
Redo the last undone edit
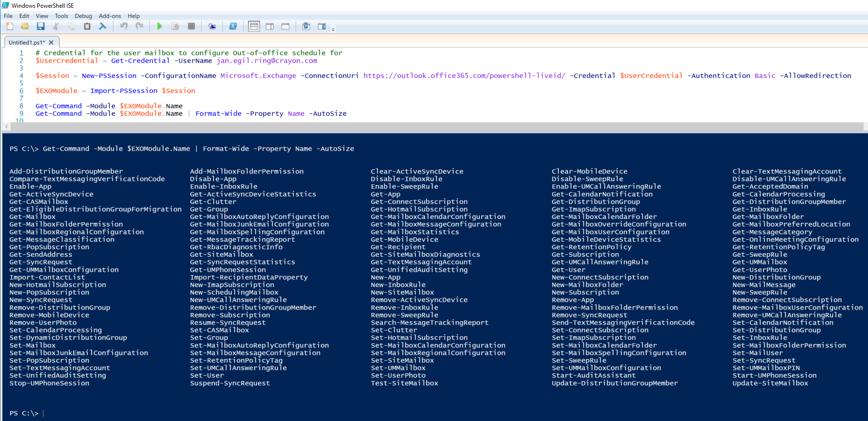pos(140,26)
